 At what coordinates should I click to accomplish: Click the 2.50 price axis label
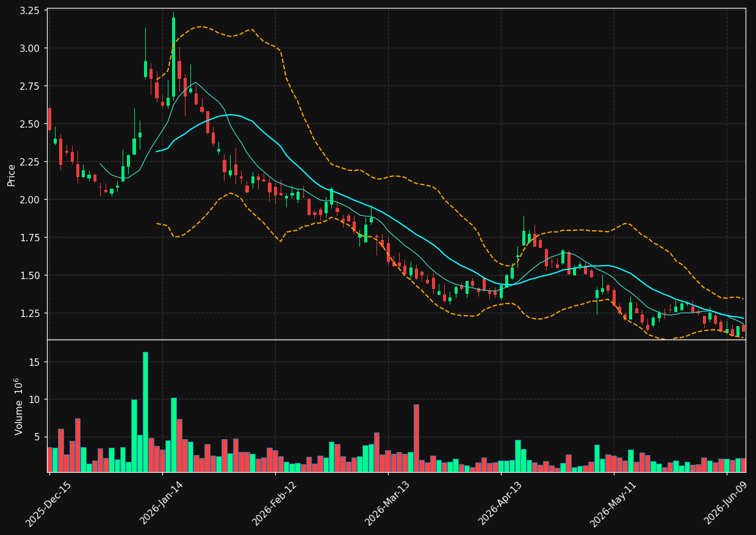click(31, 124)
